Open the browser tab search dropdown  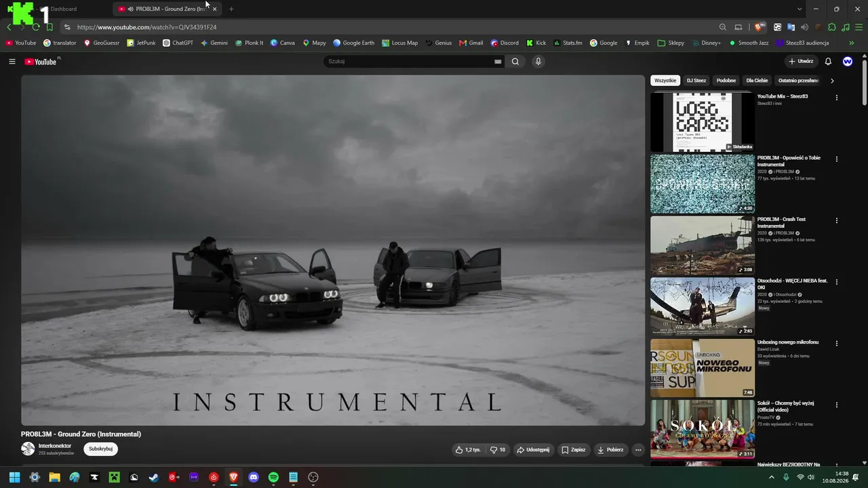[x=800, y=9]
